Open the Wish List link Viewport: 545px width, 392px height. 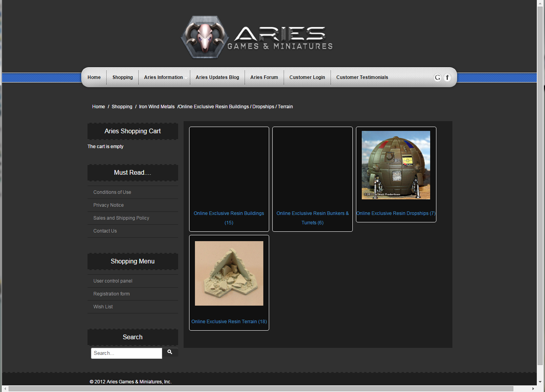103,307
